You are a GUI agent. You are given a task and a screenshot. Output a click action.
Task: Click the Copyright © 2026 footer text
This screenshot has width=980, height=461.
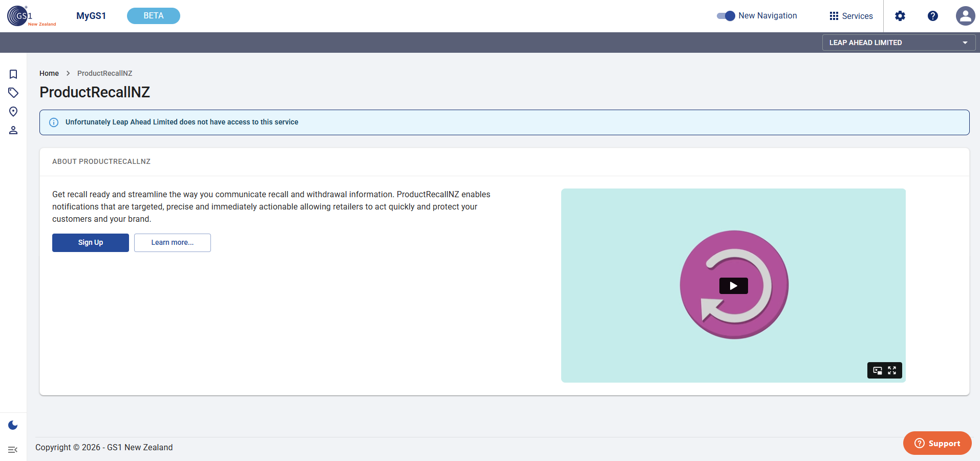pyautogui.click(x=104, y=447)
